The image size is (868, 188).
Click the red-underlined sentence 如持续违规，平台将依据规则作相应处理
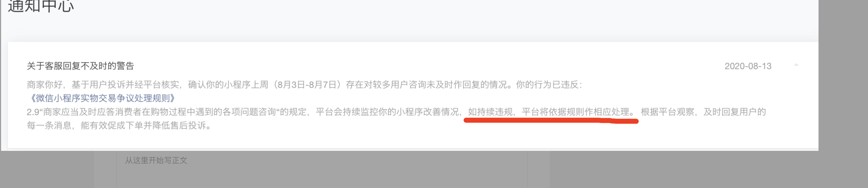[548, 112]
